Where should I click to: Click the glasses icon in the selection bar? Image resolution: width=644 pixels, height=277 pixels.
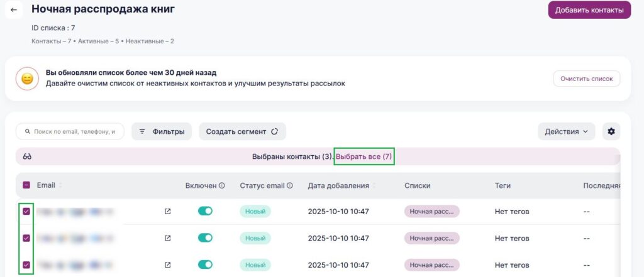[x=27, y=156]
